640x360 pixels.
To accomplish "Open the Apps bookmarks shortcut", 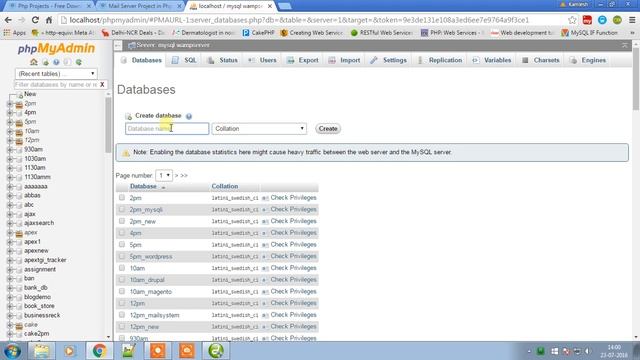I will click(15, 33).
